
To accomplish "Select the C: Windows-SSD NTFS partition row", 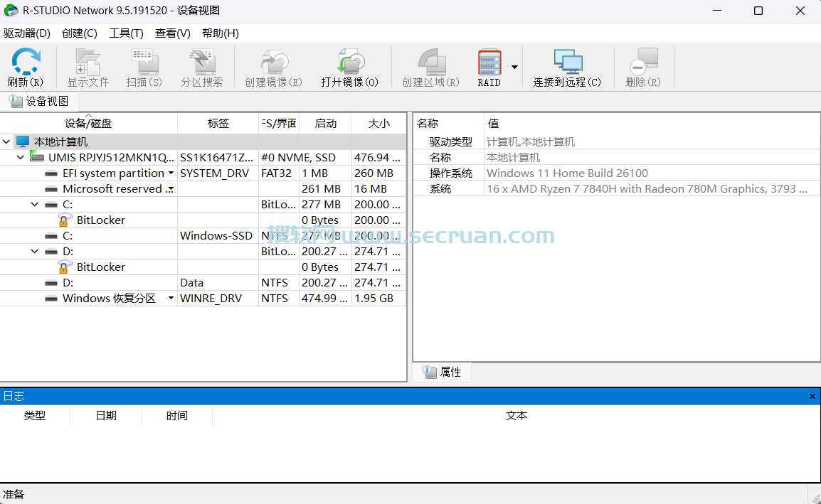I will 203,235.
